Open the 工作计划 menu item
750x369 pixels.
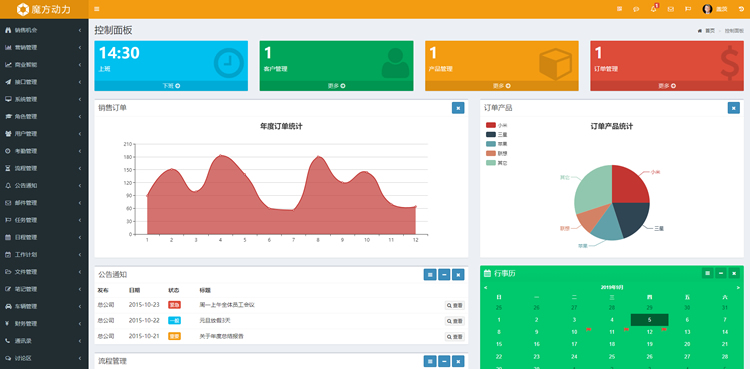pyautogui.click(x=44, y=255)
